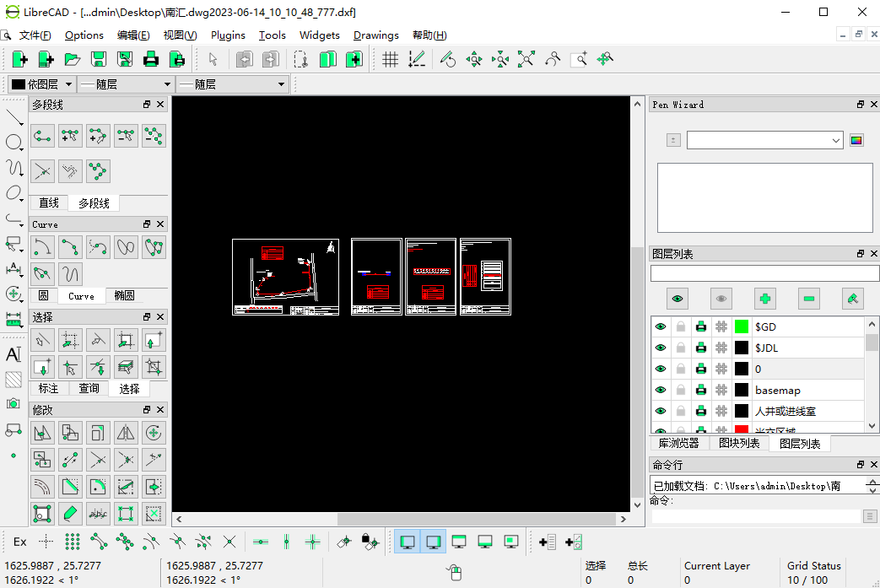
Task: Click the Restrict horizontally snap icon
Action: point(261,542)
